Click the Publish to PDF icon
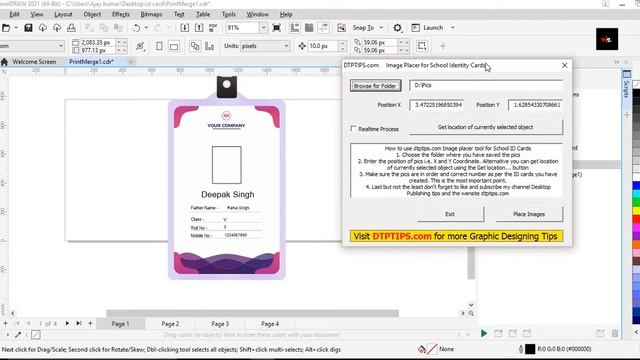This screenshot has width=640, height=360. [x=213, y=28]
